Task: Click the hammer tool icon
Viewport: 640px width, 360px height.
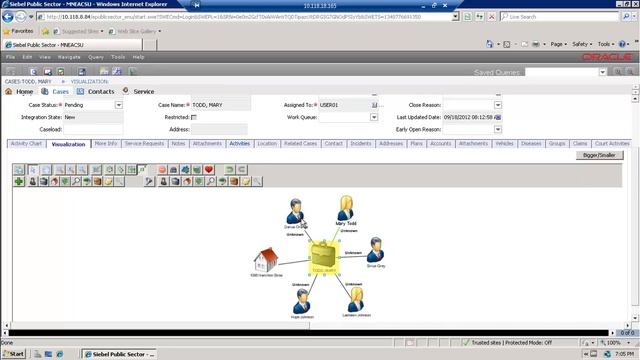Action: click(149, 181)
